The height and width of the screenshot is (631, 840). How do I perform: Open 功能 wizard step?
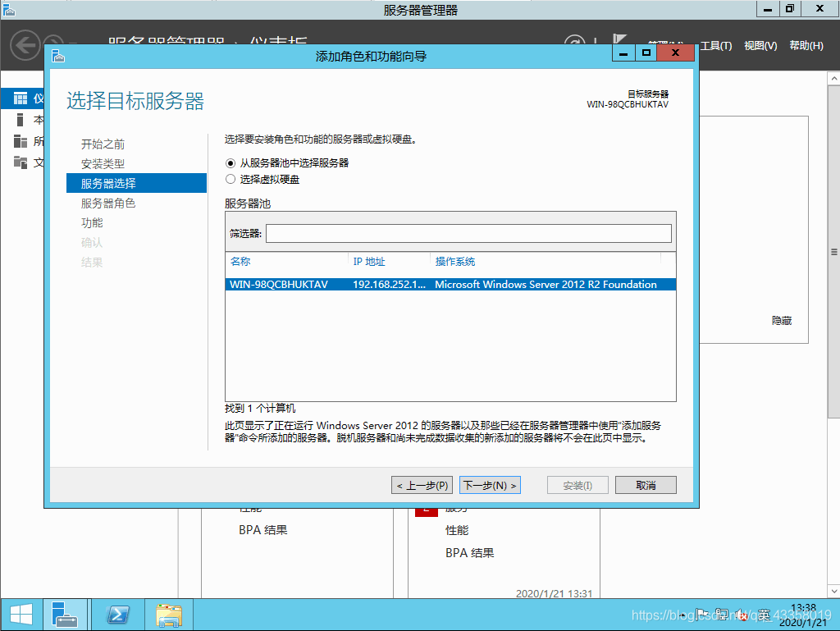(x=92, y=223)
